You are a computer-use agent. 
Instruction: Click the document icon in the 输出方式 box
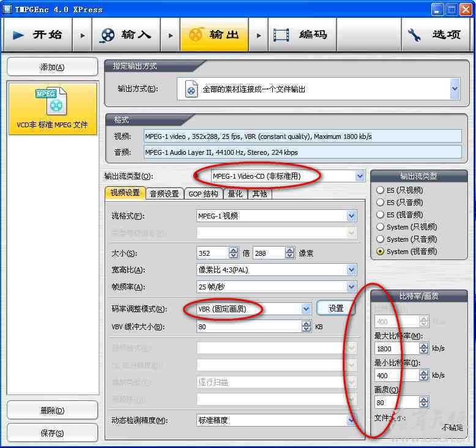point(192,89)
